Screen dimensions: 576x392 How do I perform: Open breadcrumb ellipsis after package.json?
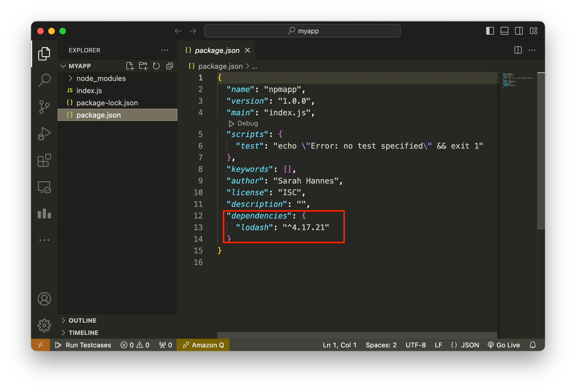tap(254, 66)
